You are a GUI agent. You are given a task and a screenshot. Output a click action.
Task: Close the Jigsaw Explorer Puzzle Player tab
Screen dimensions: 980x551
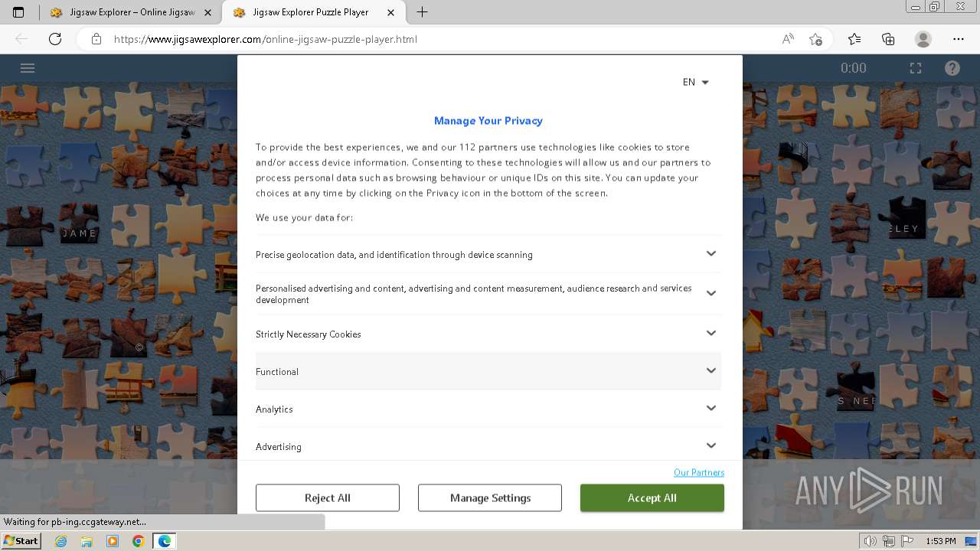click(x=390, y=12)
